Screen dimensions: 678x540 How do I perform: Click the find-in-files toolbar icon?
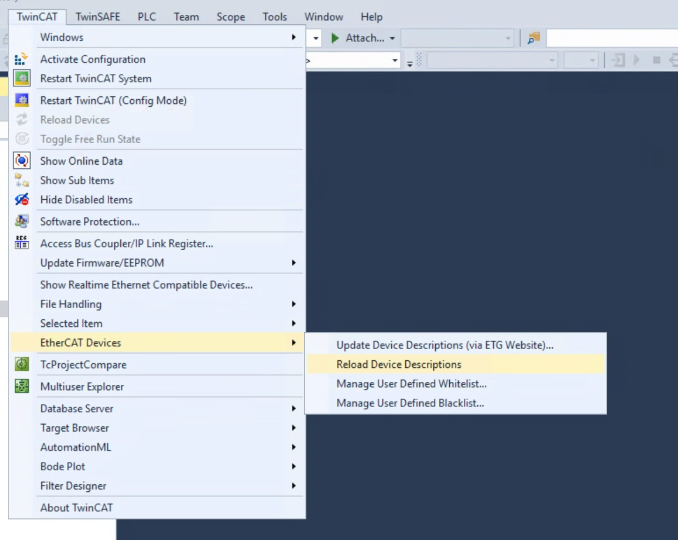tap(534, 38)
